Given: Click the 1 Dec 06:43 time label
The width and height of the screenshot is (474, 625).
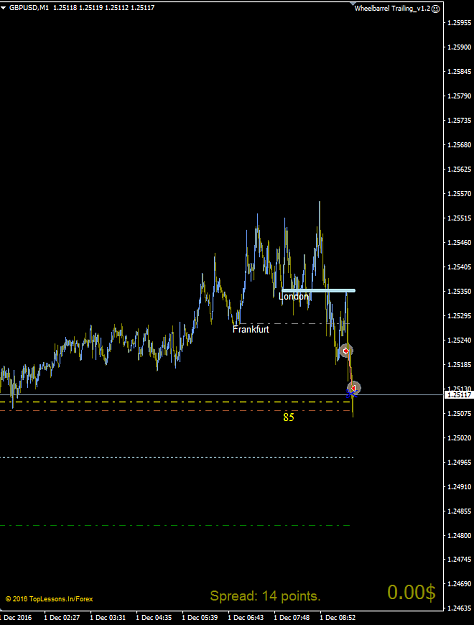Looking at the screenshot, I should pyautogui.click(x=246, y=618).
